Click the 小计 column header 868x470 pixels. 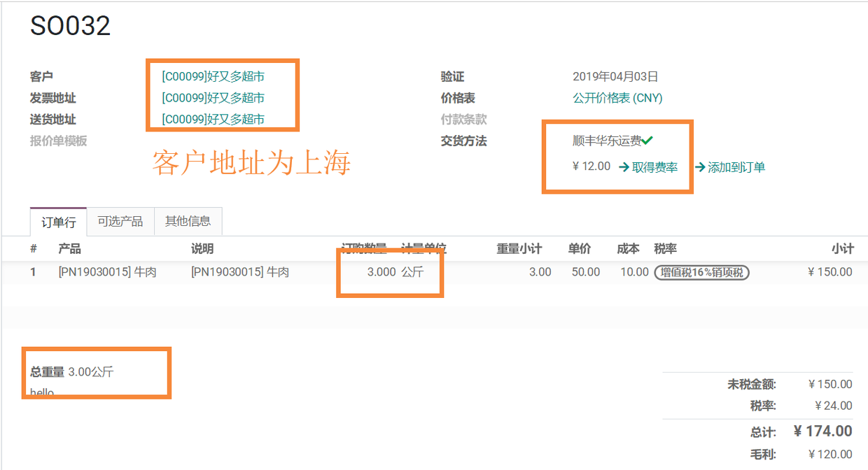click(x=842, y=249)
